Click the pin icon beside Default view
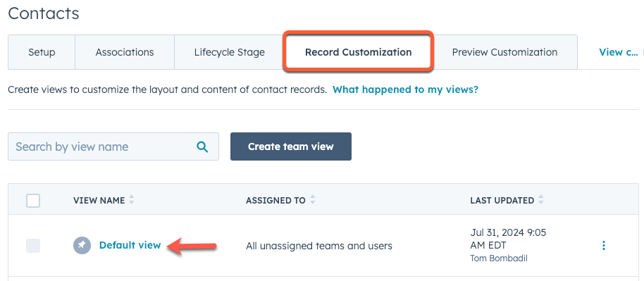 [x=82, y=246]
